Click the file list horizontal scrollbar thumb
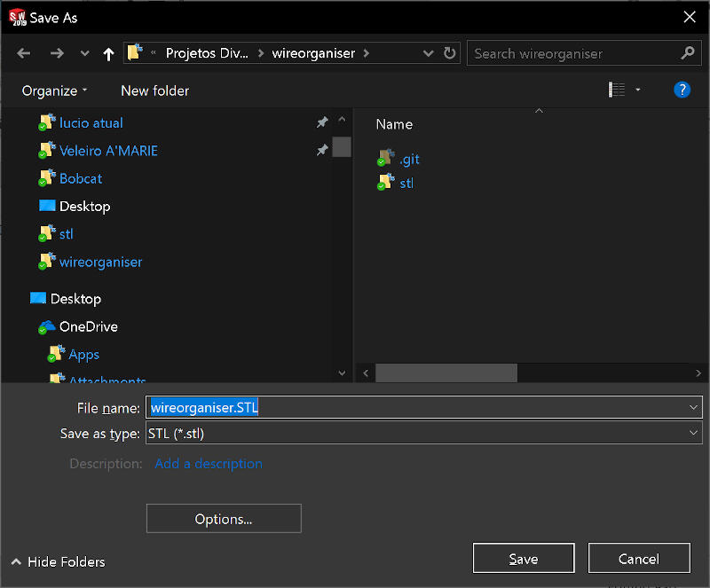 [x=446, y=373]
